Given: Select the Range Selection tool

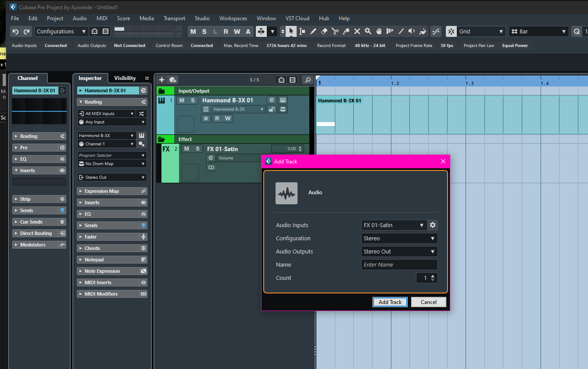Looking at the screenshot, I should (x=302, y=32).
